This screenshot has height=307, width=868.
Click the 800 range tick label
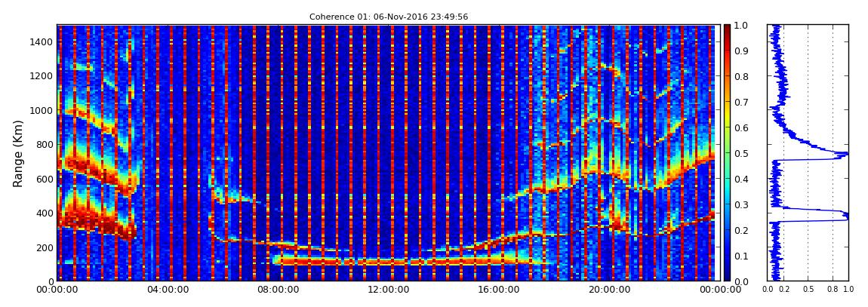(x=45, y=144)
